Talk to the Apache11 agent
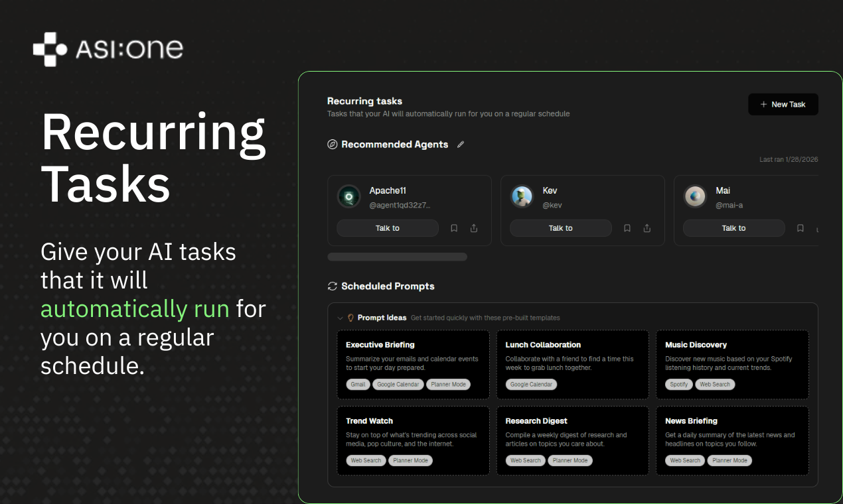Image resolution: width=843 pixels, height=504 pixels. point(388,228)
